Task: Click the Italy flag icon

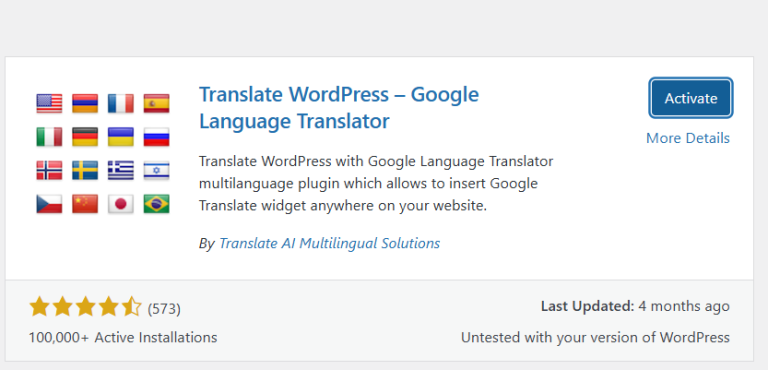Action: click(49, 137)
